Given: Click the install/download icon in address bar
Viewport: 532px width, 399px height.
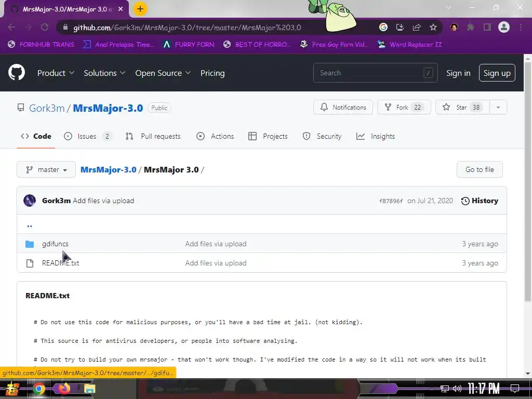Looking at the screenshot, I should click(400, 27).
